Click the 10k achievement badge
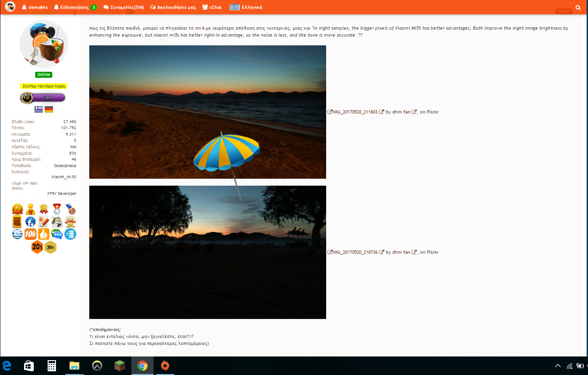The width and height of the screenshot is (588, 375). point(31,234)
